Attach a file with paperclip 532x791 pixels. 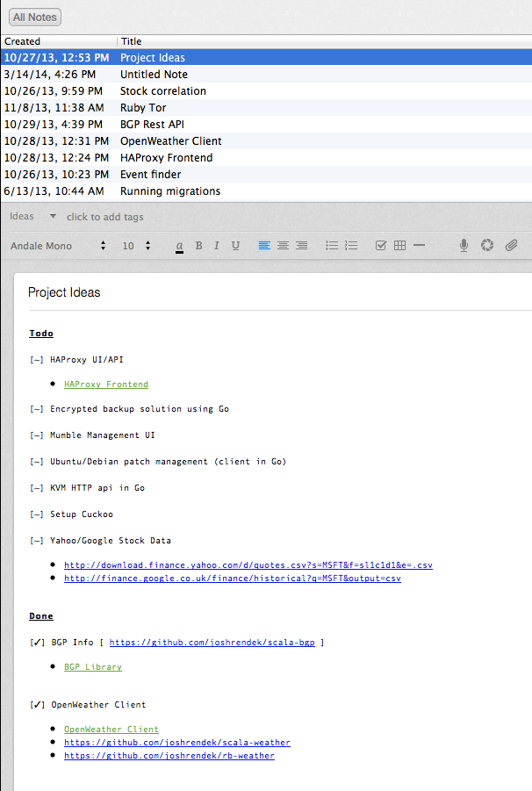(511, 246)
